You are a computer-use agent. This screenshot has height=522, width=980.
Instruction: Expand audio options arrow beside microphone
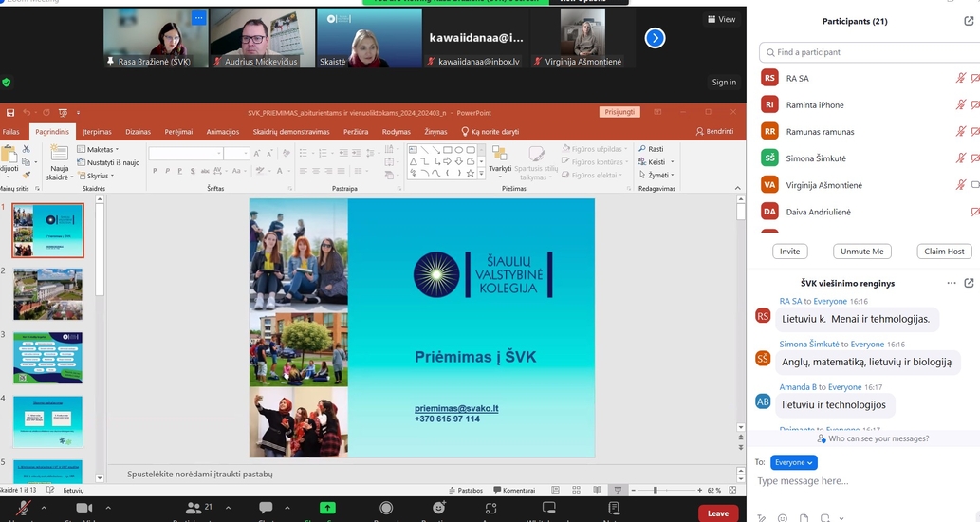pyautogui.click(x=44, y=508)
